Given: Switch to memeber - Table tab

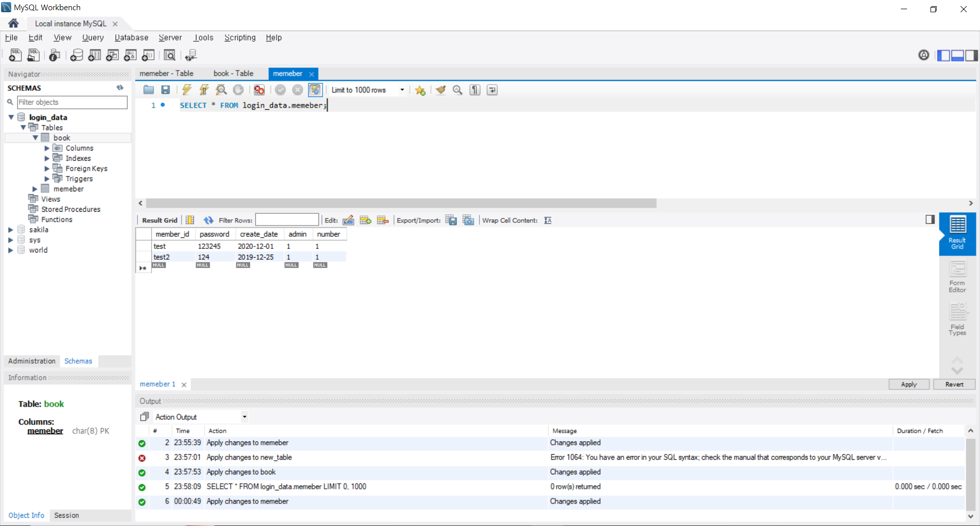Looking at the screenshot, I should pyautogui.click(x=166, y=73).
